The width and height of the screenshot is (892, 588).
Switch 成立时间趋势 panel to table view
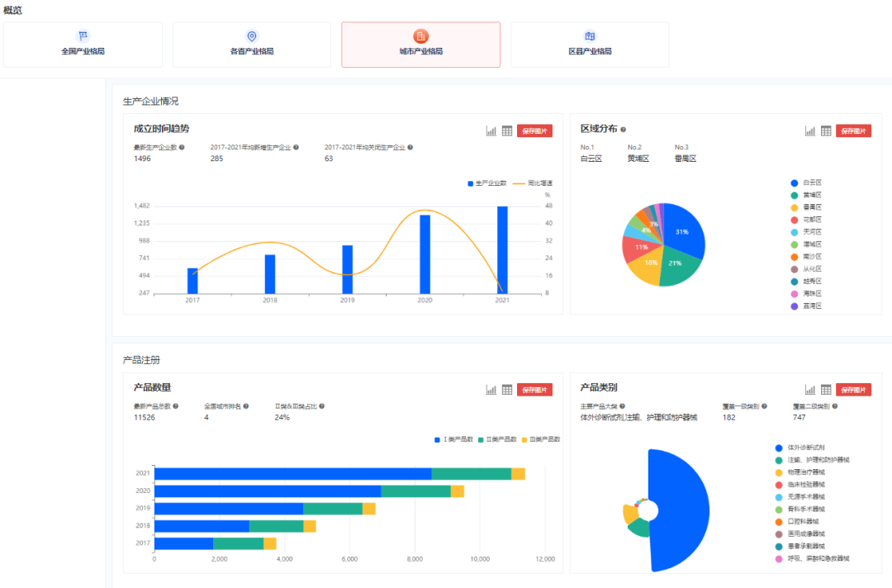click(507, 130)
